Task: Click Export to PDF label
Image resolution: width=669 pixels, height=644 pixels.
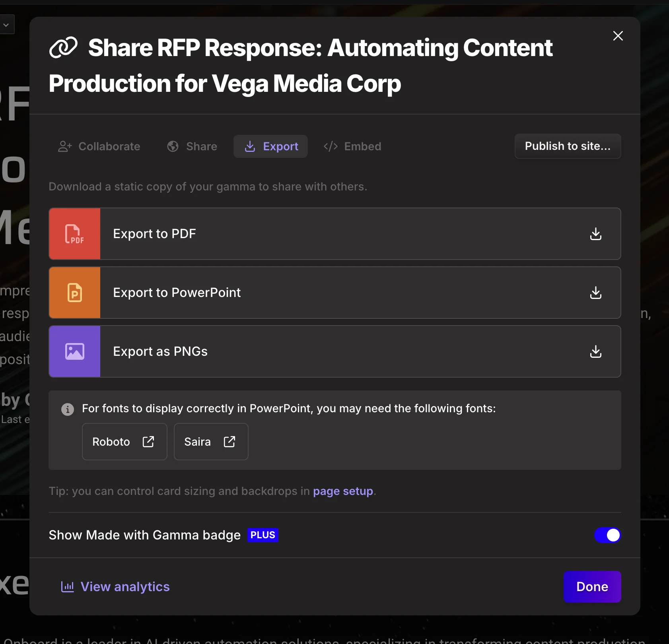Action: 154,234
